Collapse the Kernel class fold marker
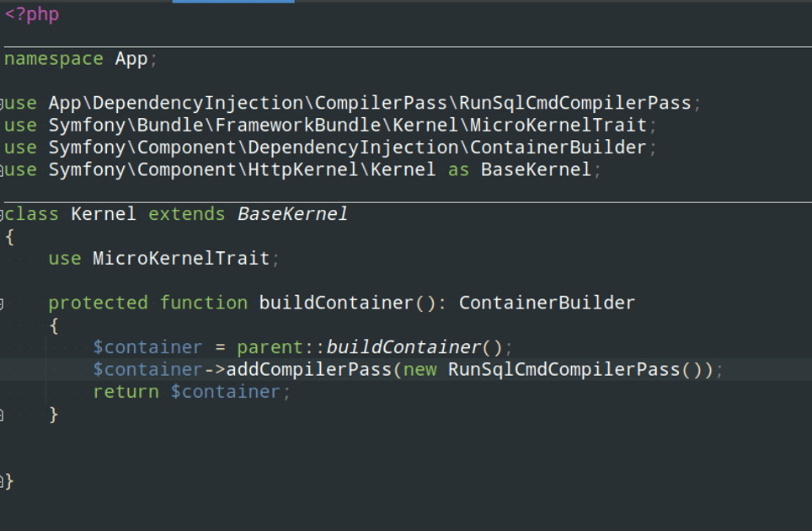The height and width of the screenshot is (531, 812). (x=3, y=214)
